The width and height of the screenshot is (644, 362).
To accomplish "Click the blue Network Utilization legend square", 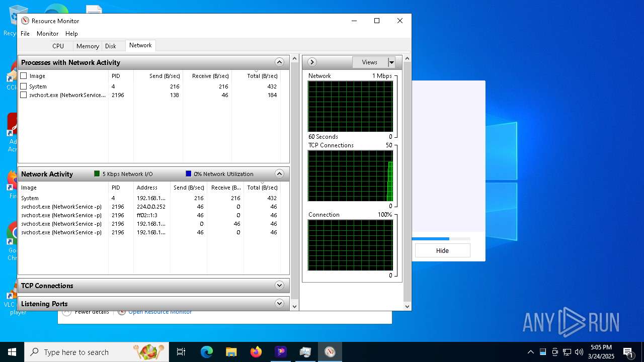I will (189, 173).
